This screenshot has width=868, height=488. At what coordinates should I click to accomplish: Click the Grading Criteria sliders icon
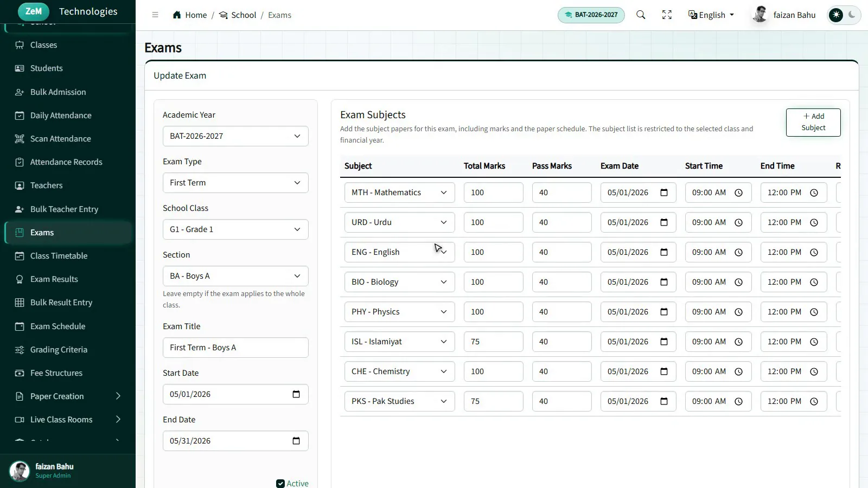(x=20, y=350)
